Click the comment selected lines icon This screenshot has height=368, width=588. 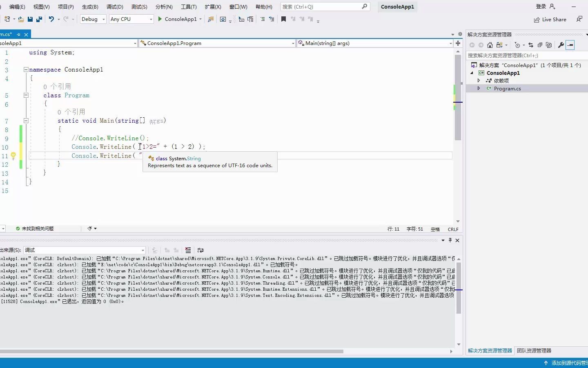coord(262,19)
